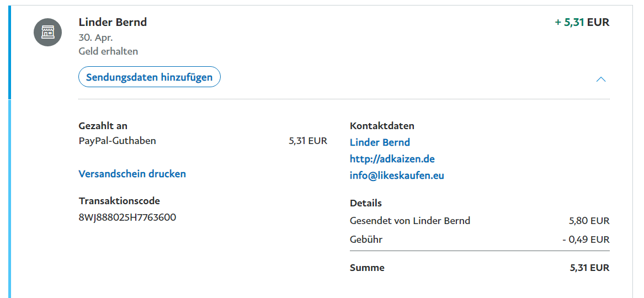Click the Linder Bernd transaction title

click(113, 23)
